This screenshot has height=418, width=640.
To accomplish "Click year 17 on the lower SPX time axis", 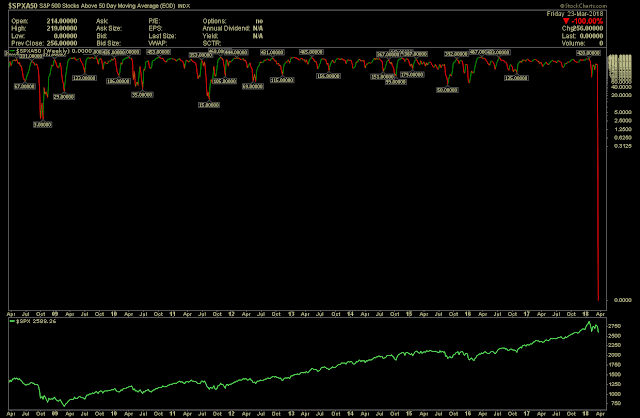I will [527, 414].
